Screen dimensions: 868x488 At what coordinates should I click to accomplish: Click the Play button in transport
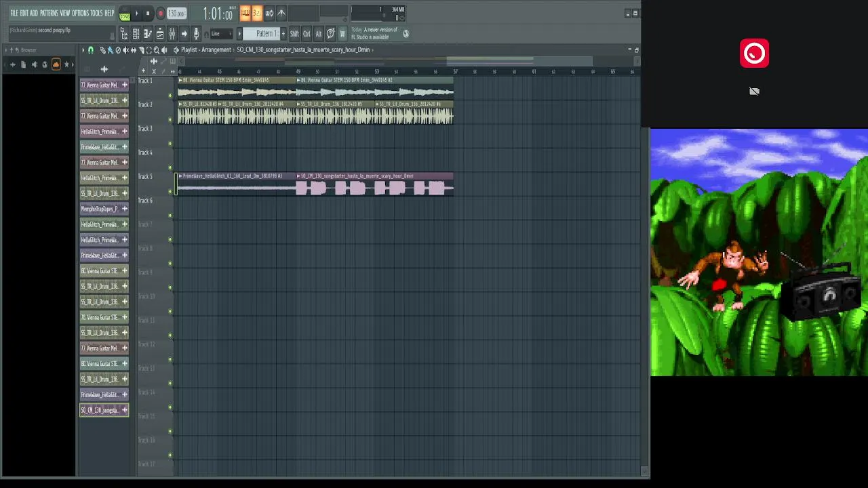point(136,14)
